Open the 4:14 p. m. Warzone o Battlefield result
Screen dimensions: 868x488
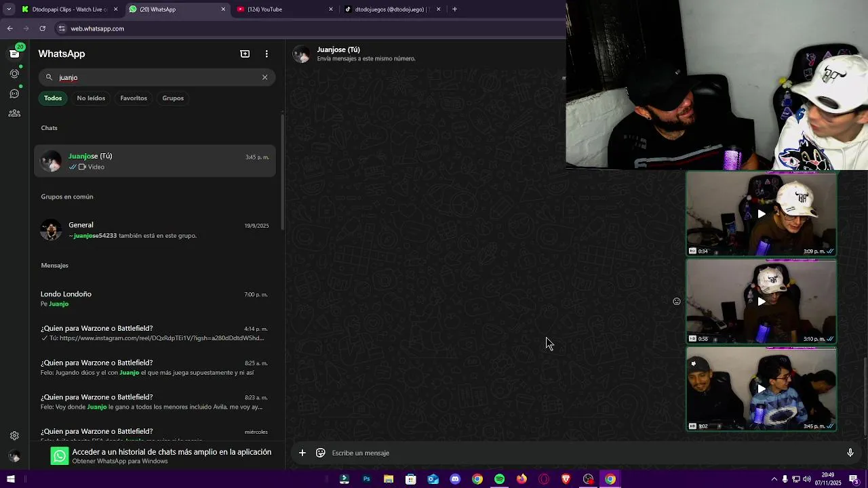[x=155, y=333]
